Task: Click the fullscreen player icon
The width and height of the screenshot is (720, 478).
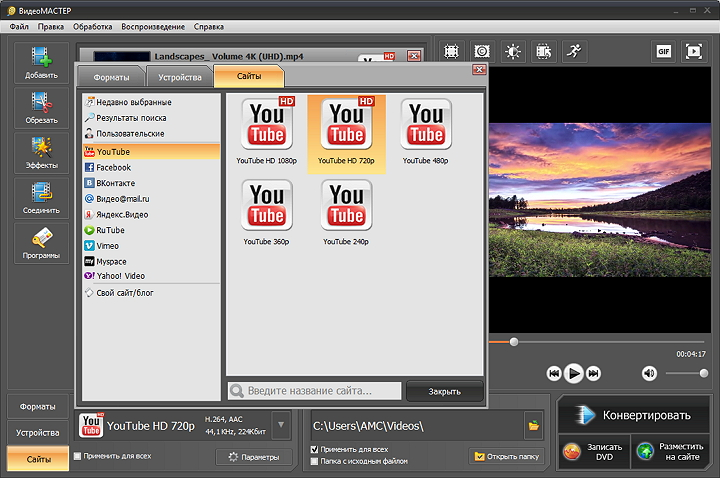Action: [x=694, y=51]
